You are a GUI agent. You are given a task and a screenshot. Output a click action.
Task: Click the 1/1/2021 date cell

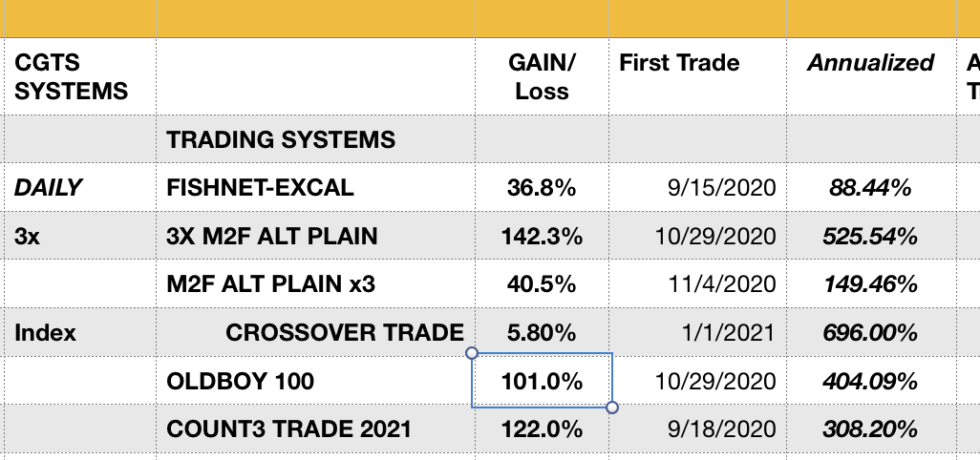[697, 332]
